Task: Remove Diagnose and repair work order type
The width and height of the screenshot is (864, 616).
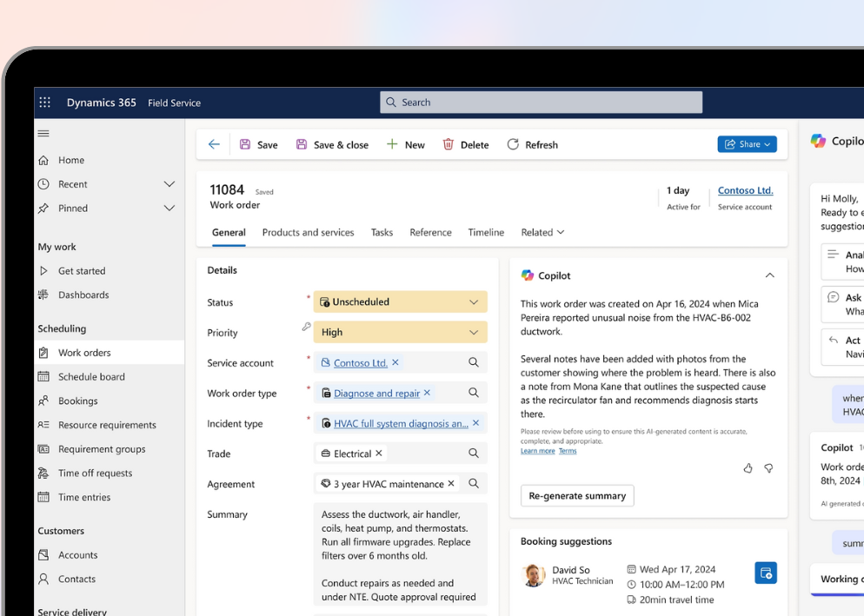Action: pos(427,393)
